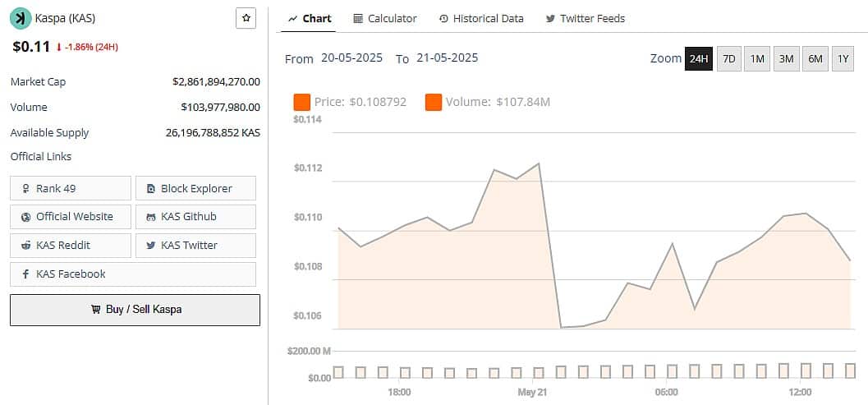Click the Available Supply value 26,196,788,852 KAS
The width and height of the screenshot is (868, 405).
point(213,133)
